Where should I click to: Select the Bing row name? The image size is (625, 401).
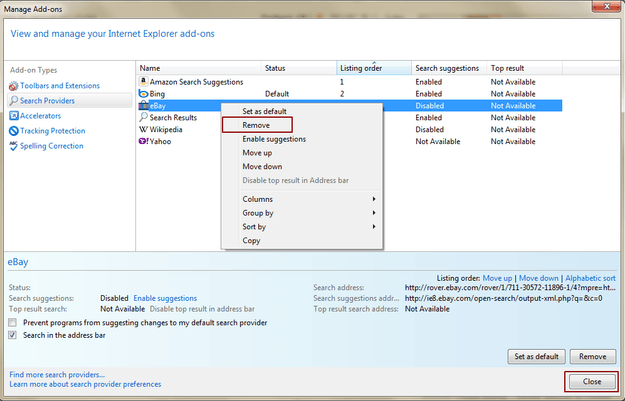coord(157,94)
